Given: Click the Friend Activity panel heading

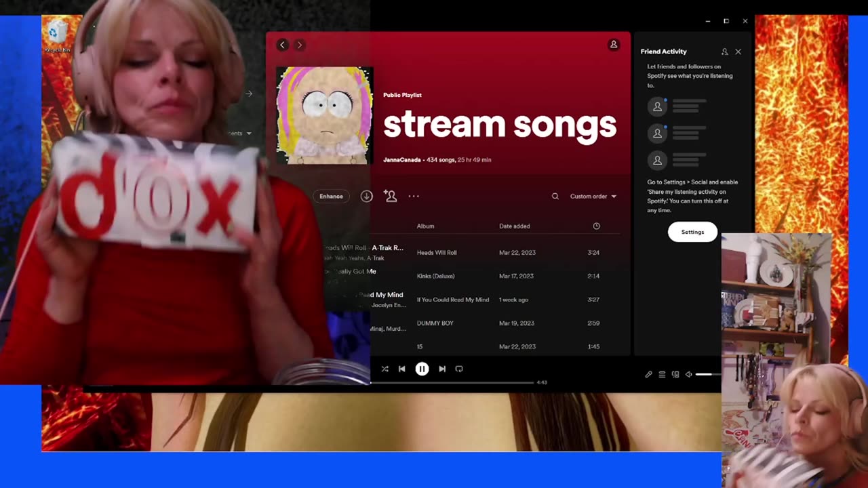Looking at the screenshot, I should (x=663, y=52).
